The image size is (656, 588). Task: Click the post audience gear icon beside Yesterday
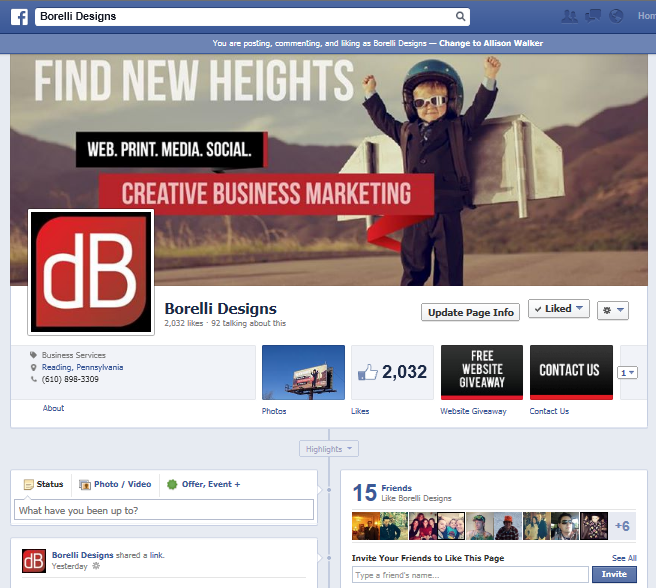(96, 566)
